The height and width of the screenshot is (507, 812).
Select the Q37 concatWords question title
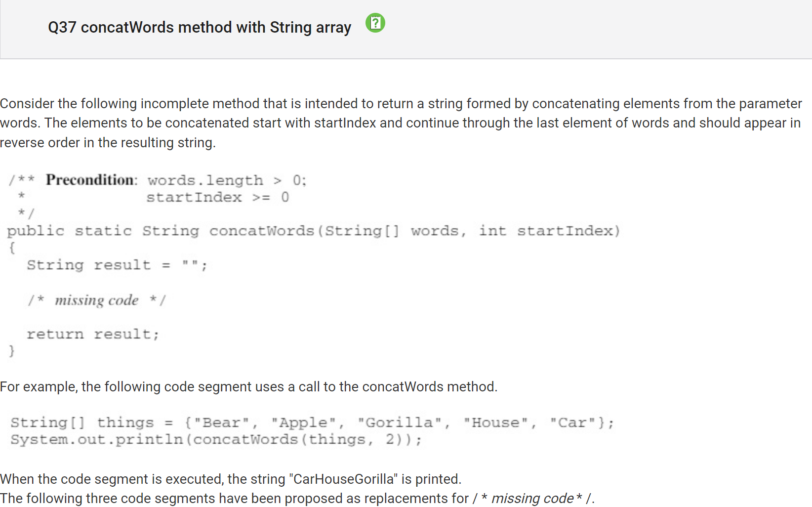(200, 27)
